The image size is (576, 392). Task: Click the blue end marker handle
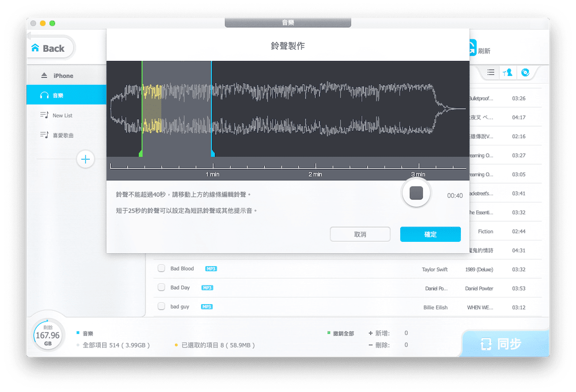tap(213, 153)
